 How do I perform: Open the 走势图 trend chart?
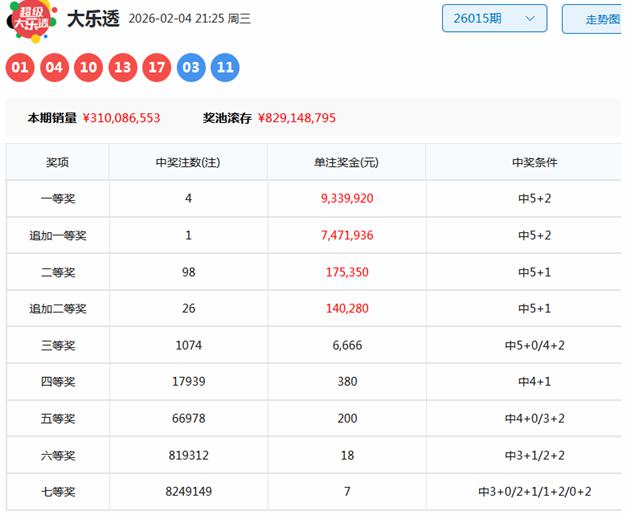click(x=598, y=19)
